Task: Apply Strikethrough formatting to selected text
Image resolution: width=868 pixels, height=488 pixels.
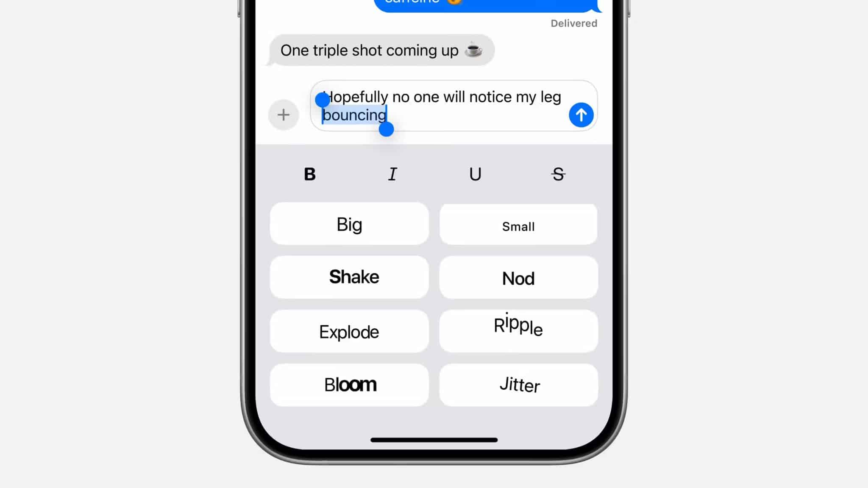Action: point(557,174)
